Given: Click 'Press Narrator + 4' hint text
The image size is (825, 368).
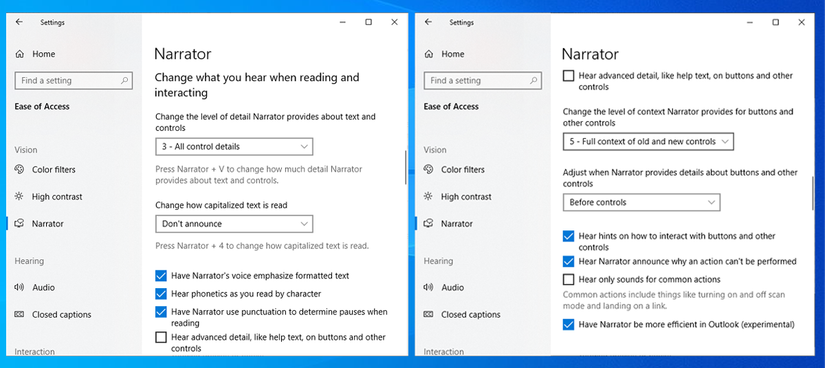Looking at the screenshot, I should (x=262, y=246).
